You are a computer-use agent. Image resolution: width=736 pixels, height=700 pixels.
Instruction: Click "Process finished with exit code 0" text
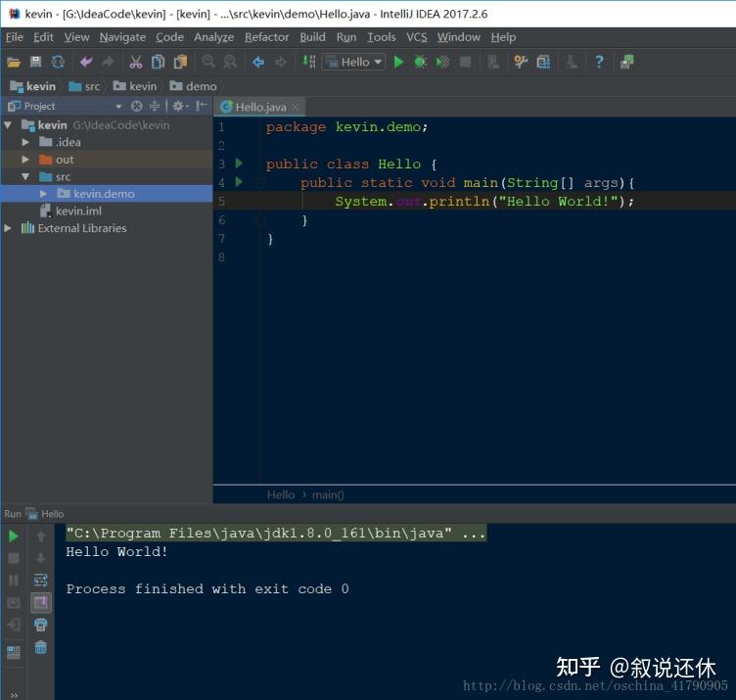207,588
